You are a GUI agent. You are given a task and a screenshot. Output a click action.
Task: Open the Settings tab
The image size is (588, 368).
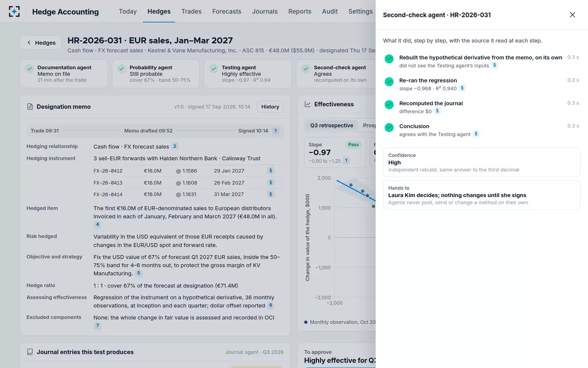[x=361, y=11]
